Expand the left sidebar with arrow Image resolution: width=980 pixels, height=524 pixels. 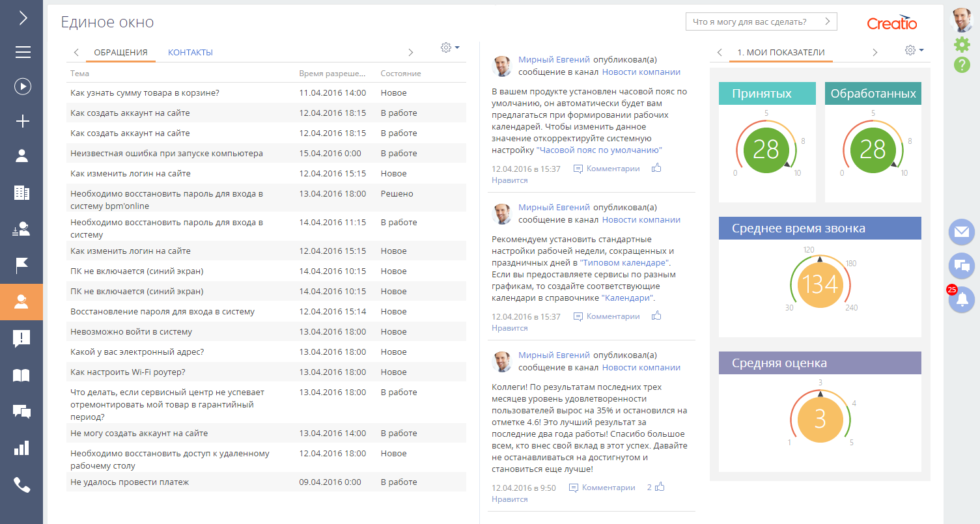pyautogui.click(x=23, y=18)
